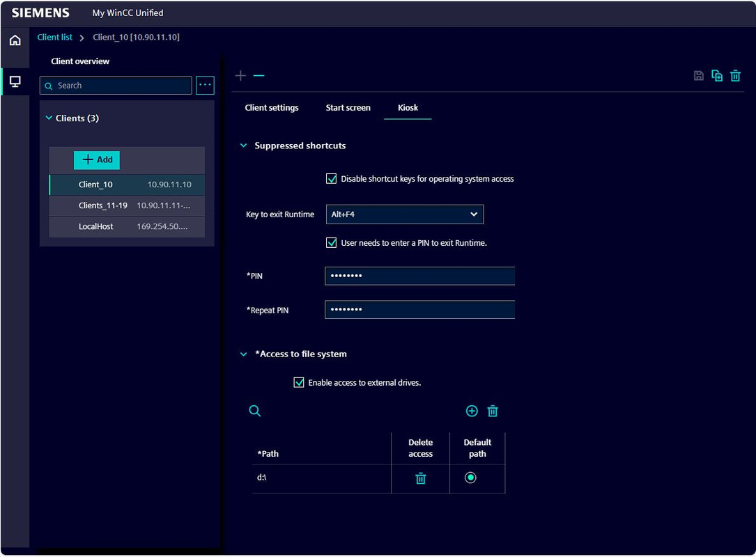Image resolution: width=756 pixels, height=557 pixels.
Task: Switch to Start screen tab
Action: click(348, 108)
